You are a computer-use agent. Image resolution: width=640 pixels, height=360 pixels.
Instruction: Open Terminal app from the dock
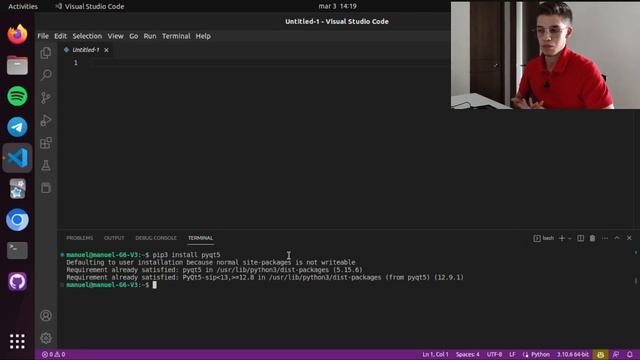click(17, 250)
